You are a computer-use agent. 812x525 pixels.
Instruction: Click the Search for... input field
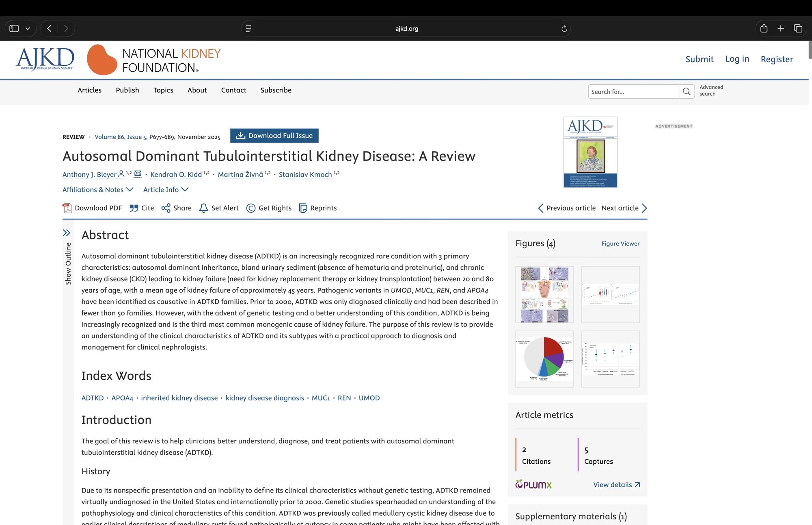pyautogui.click(x=633, y=92)
